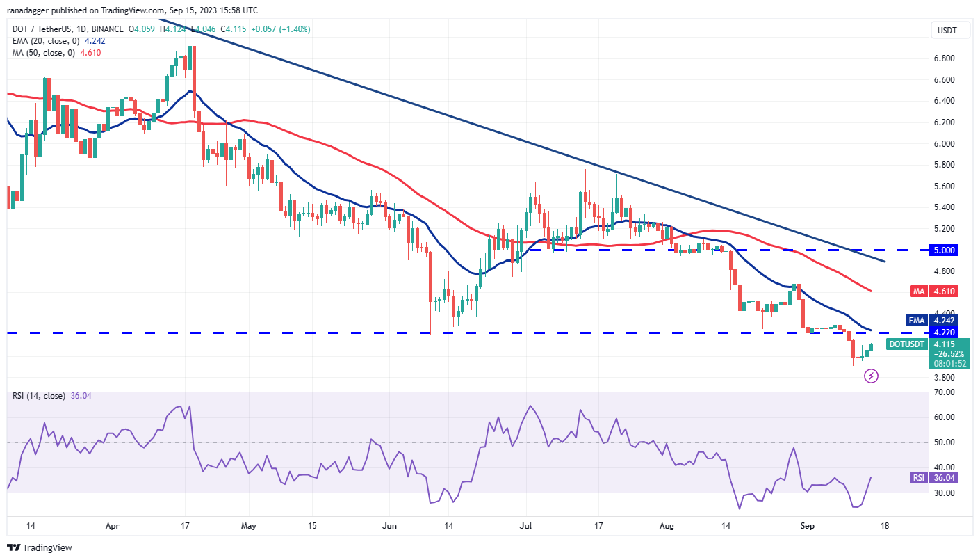Click the blue 5.000 resistance level tag
Image resolution: width=980 pixels, height=560 pixels.
(x=943, y=250)
